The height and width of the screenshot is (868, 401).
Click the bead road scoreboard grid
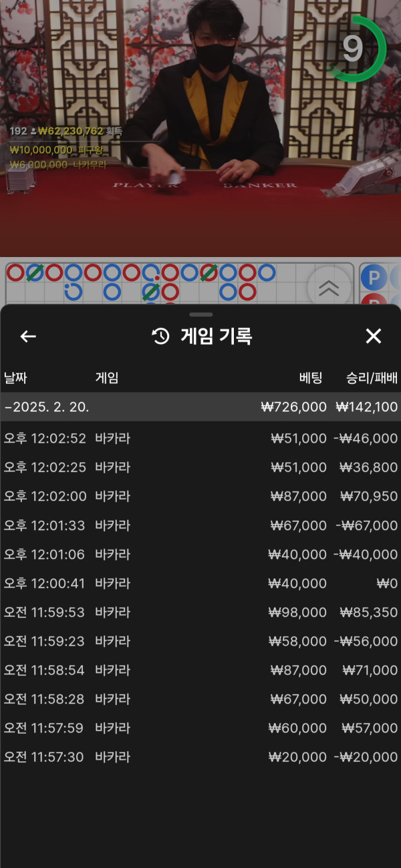point(154,284)
